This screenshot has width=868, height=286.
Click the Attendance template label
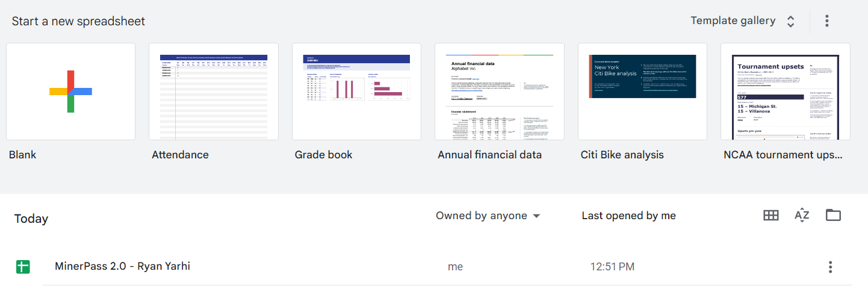pos(180,155)
